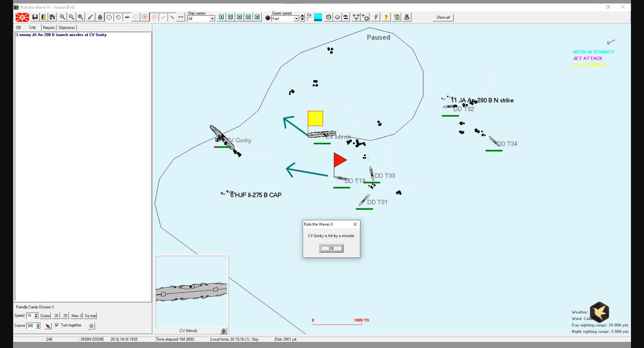Viewport: 644px width, 348px height.
Task: Click the Max -2 speed button
Action: pyautogui.click(x=77, y=315)
